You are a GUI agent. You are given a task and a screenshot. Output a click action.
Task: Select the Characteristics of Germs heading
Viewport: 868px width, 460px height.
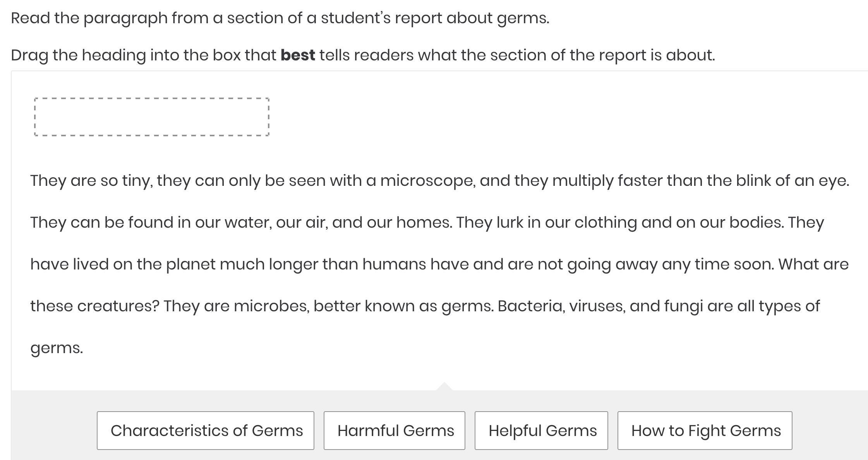206,431
